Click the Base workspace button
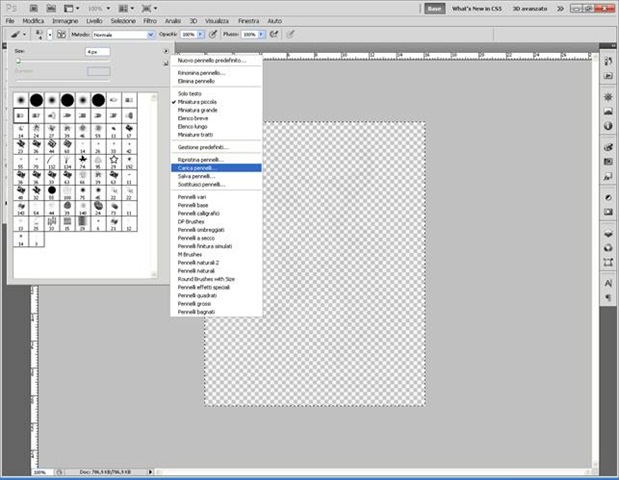The width and height of the screenshot is (619, 480). [x=435, y=8]
